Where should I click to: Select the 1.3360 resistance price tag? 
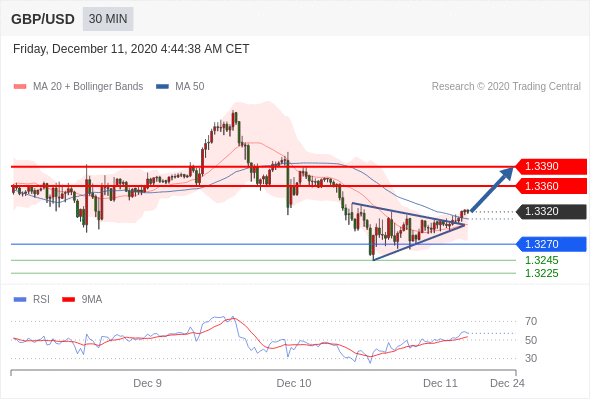tap(551, 186)
